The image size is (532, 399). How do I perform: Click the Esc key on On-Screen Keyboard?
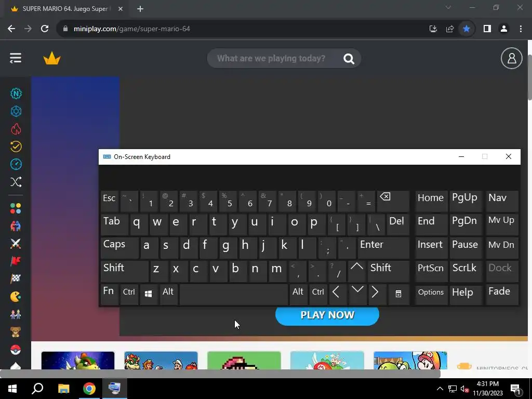point(109,201)
